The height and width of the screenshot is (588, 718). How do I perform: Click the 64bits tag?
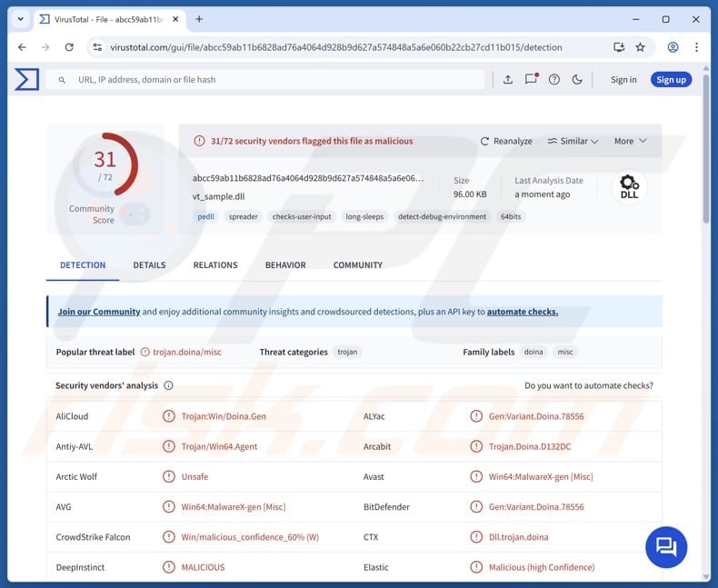pyautogui.click(x=511, y=216)
